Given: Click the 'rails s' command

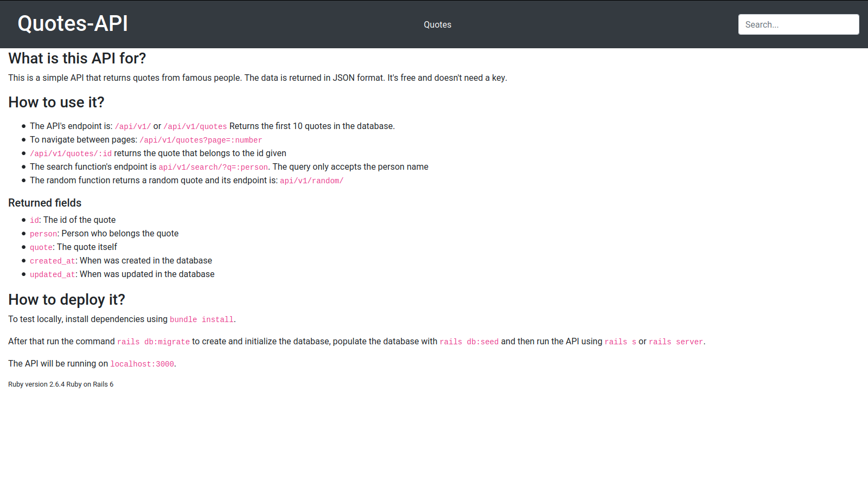Looking at the screenshot, I should (x=621, y=342).
